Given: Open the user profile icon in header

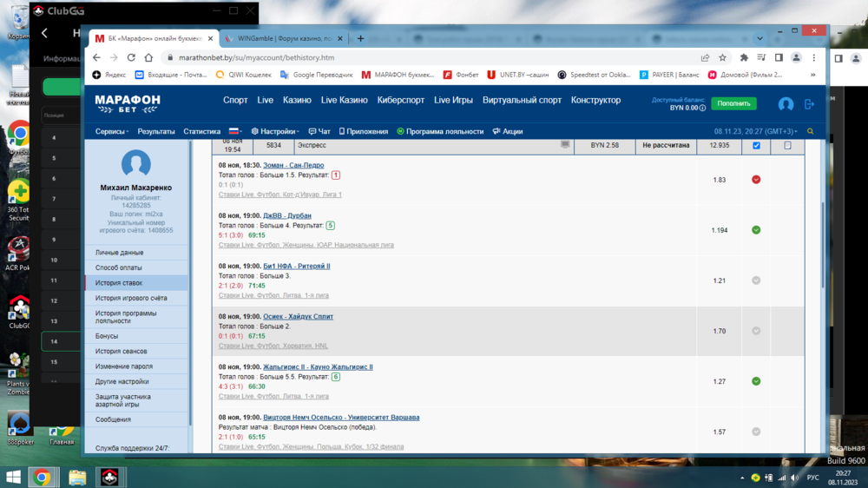Looking at the screenshot, I should (786, 103).
